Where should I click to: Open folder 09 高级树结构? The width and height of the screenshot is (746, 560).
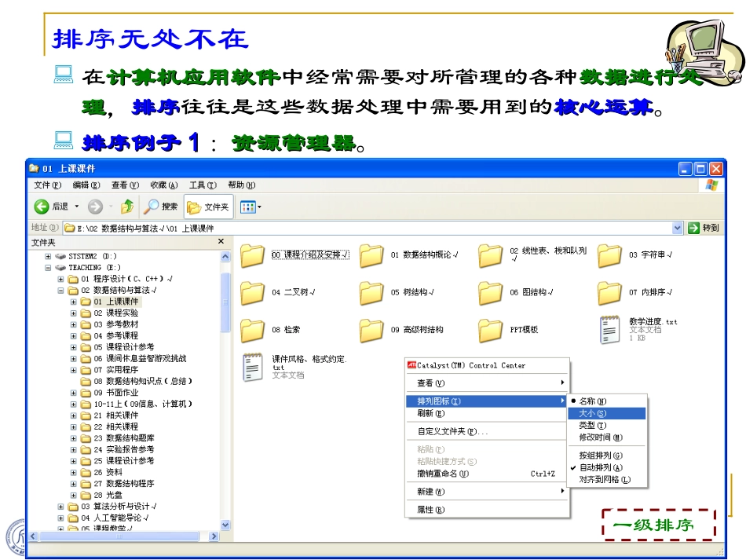(371, 330)
